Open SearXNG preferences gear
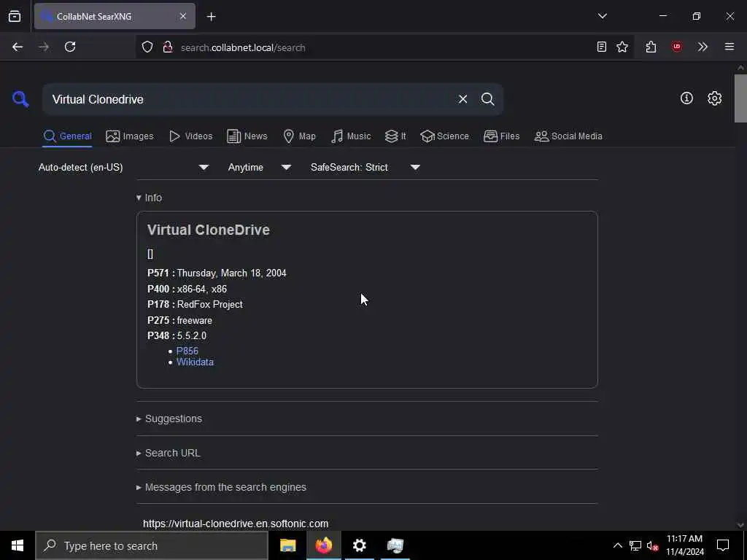The image size is (747, 560). click(x=715, y=98)
